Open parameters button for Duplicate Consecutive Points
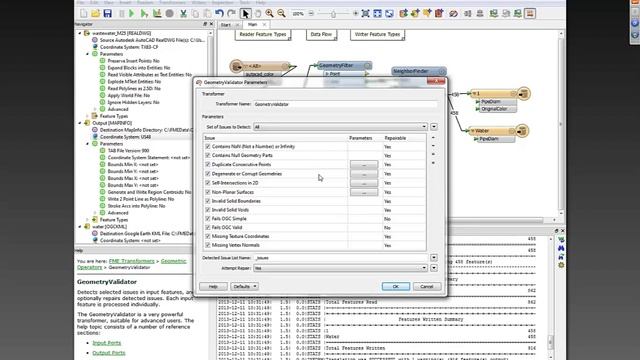The height and width of the screenshot is (360, 640). (364, 164)
